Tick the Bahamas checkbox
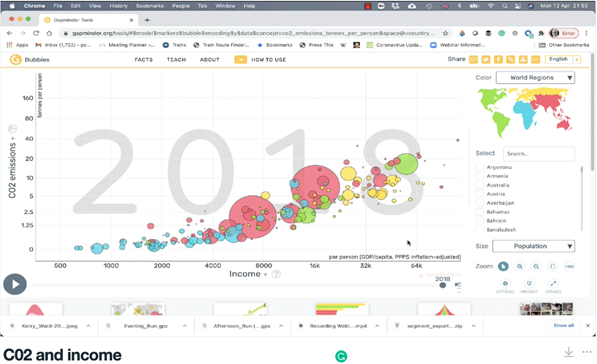The width and height of the screenshot is (597, 364). (480, 212)
